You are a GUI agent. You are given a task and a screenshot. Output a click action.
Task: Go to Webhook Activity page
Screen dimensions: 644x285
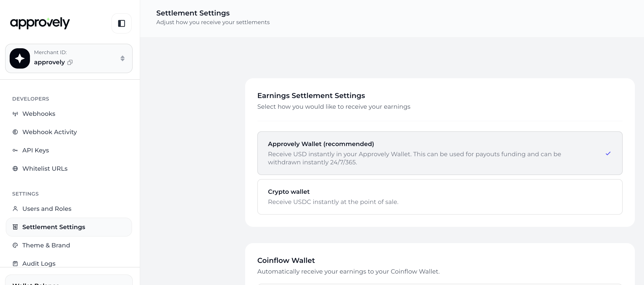point(49,132)
